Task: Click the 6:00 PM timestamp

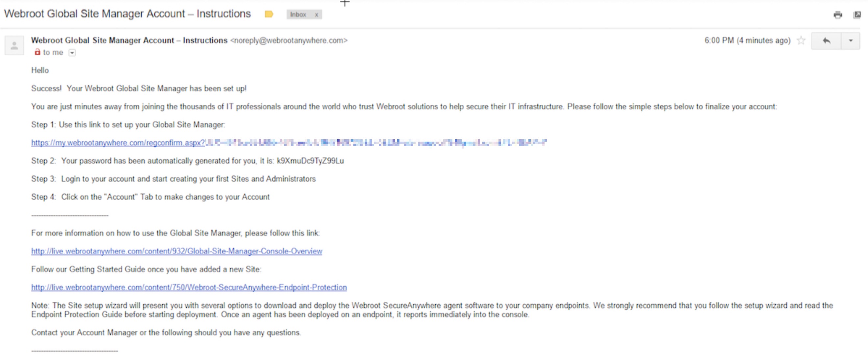Action: tap(747, 41)
